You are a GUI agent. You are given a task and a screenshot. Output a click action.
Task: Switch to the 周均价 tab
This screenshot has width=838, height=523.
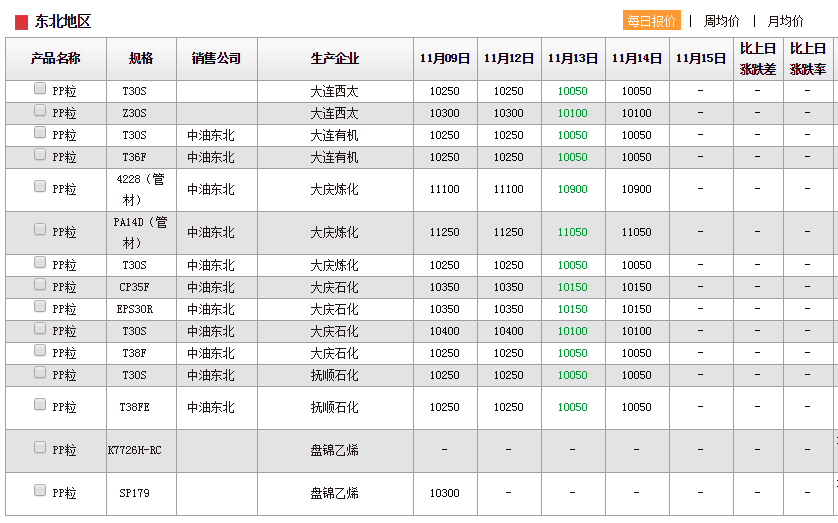(x=721, y=21)
